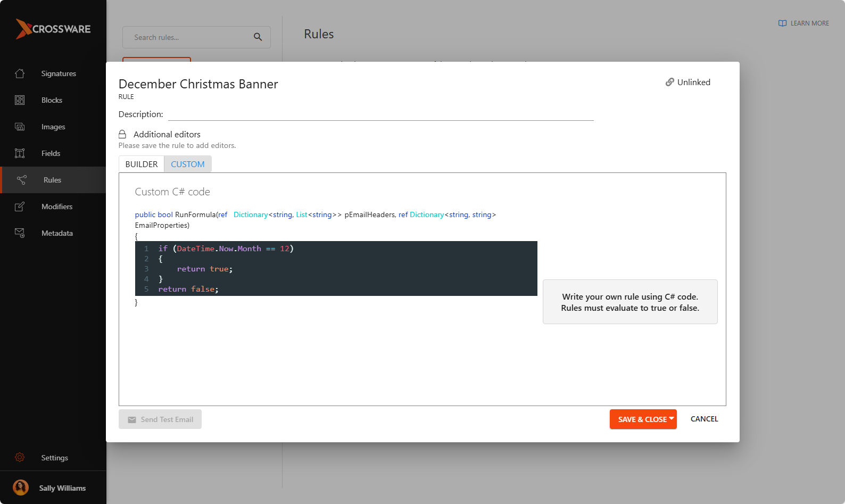This screenshot has height=504, width=845.
Task: Open Settings with the gear icon
Action: (x=20, y=458)
